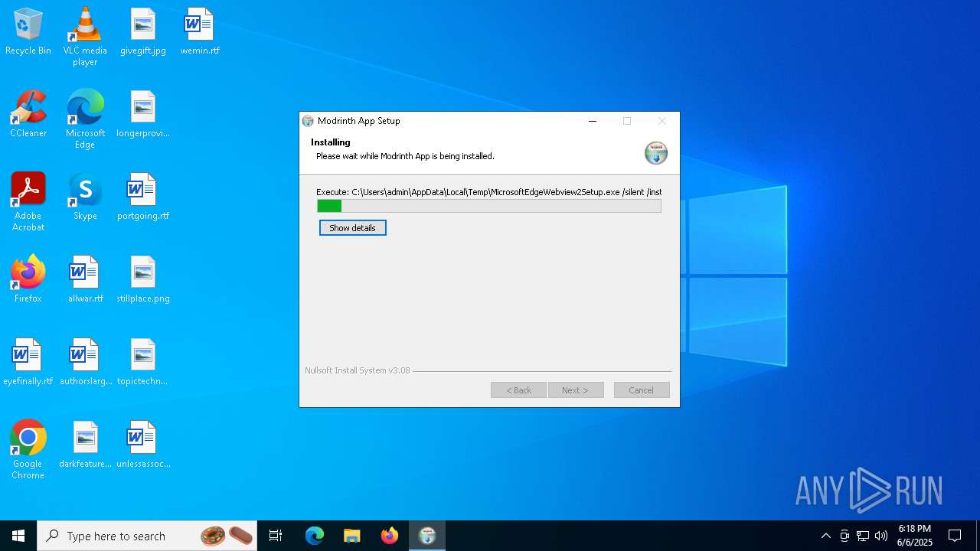Open the network status tray icon
980x551 pixels.
coord(863,536)
